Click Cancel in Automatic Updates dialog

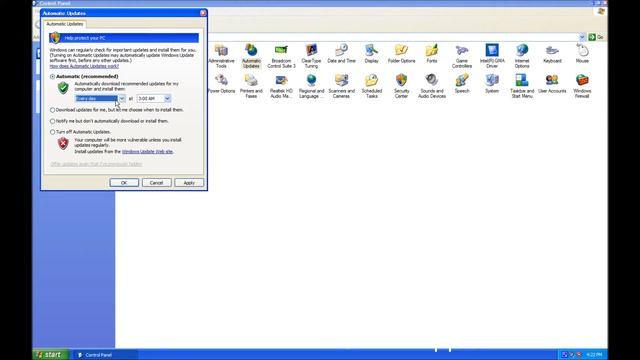pyautogui.click(x=156, y=183)
